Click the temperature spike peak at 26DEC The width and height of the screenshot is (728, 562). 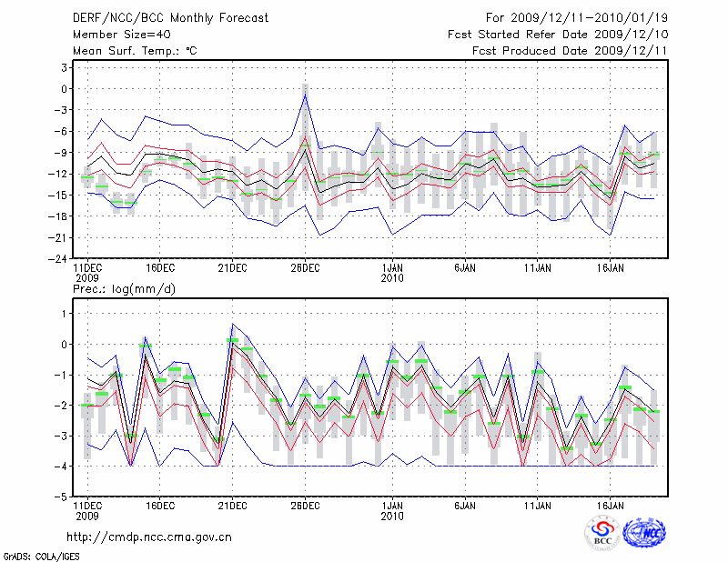305,95
